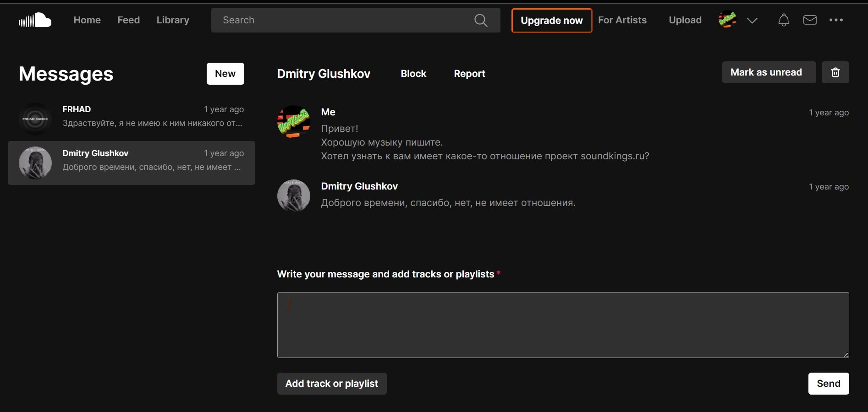Click Dmitry's reply 'Доброго времени, спасибо...' in thread
Image resolution: width=868 pixels, height=412 pixels.
tap(448, 203)
